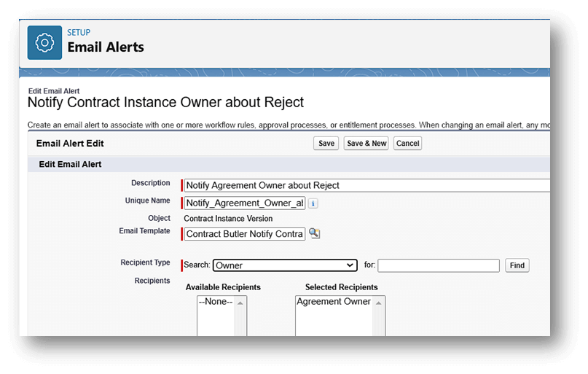Click the Save & New button
The width and height of the screenshot is (588, 374).
point(366,144)
